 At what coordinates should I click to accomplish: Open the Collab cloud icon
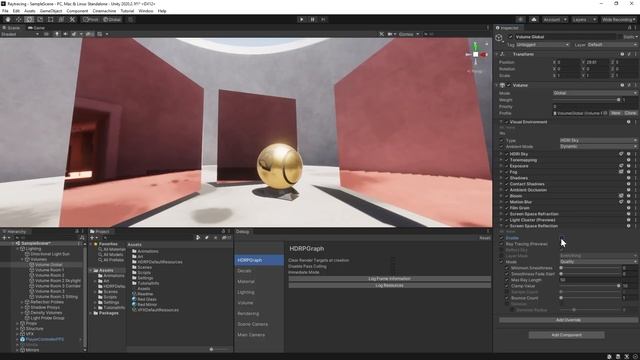pos(534,19)
